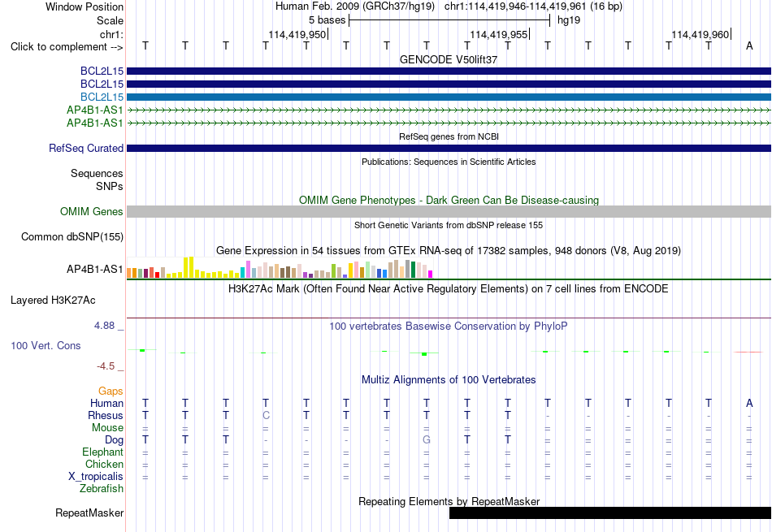Select the X_tropicalis alignment row label

pyautogui.click(x=96, y=477)
